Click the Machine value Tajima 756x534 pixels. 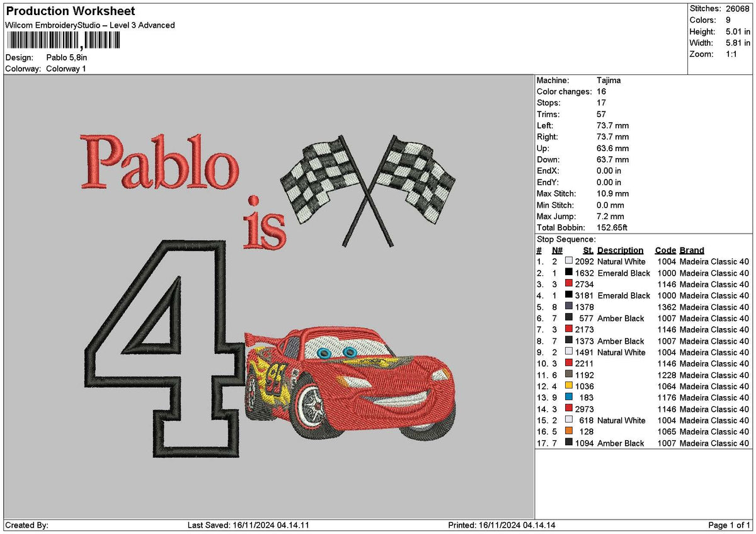[609, 81]
